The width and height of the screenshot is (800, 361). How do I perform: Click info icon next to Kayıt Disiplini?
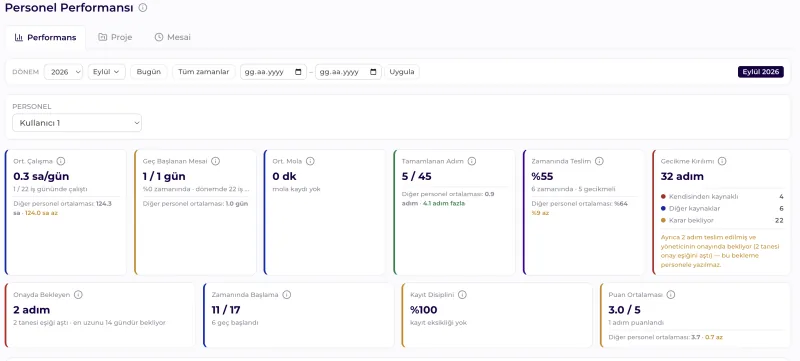(462, 295)
